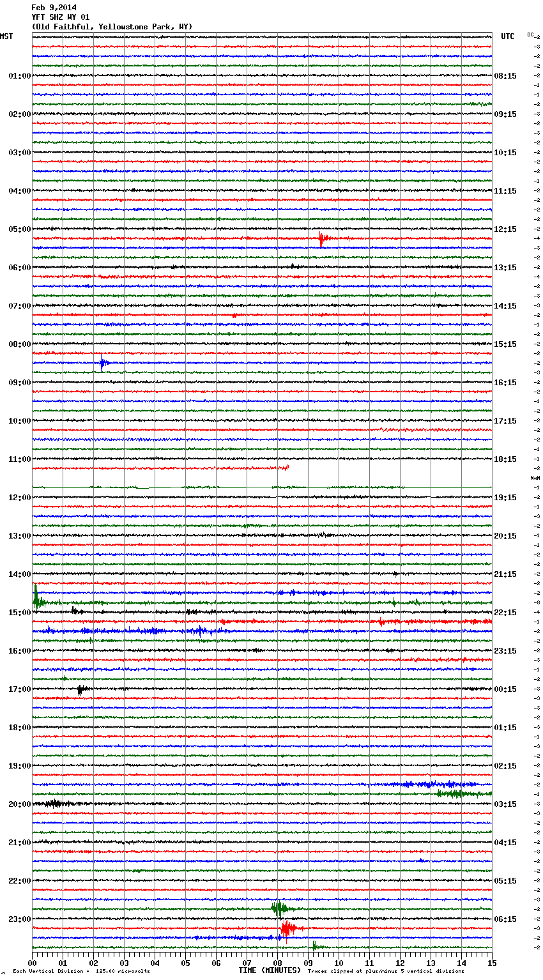Click the '22:15' UTC time label
Screen dimensions: 543x980
point(505,613)
